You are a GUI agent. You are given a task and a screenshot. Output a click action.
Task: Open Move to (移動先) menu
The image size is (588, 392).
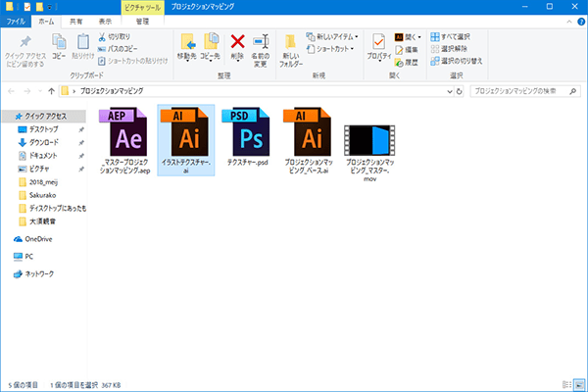tap(187, 48)
